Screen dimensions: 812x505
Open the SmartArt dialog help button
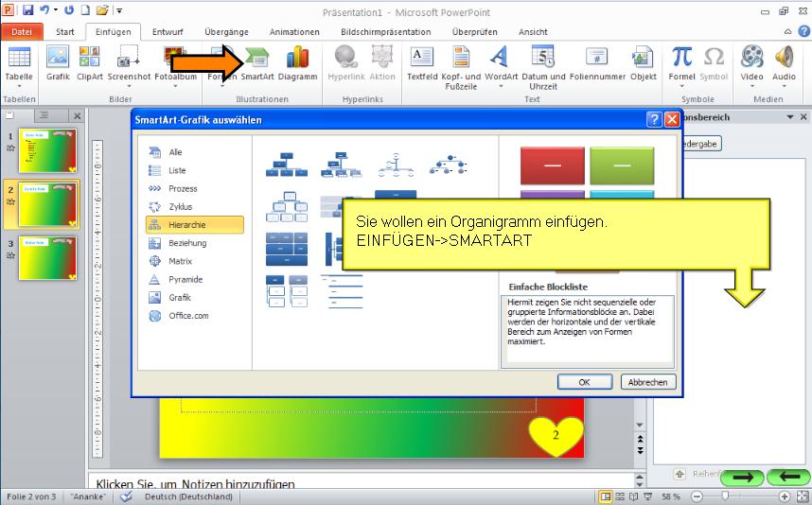[x=654, y=120]
